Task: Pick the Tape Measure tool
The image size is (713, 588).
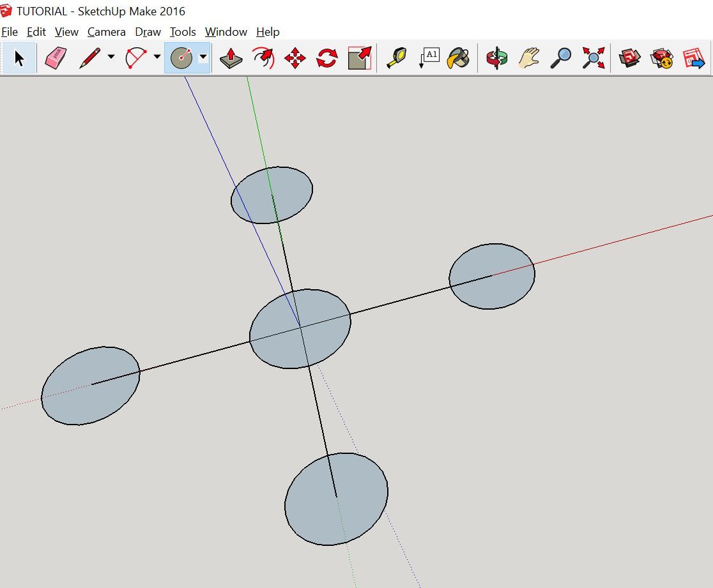Action: pyautogui.click(x=397, y=58)
